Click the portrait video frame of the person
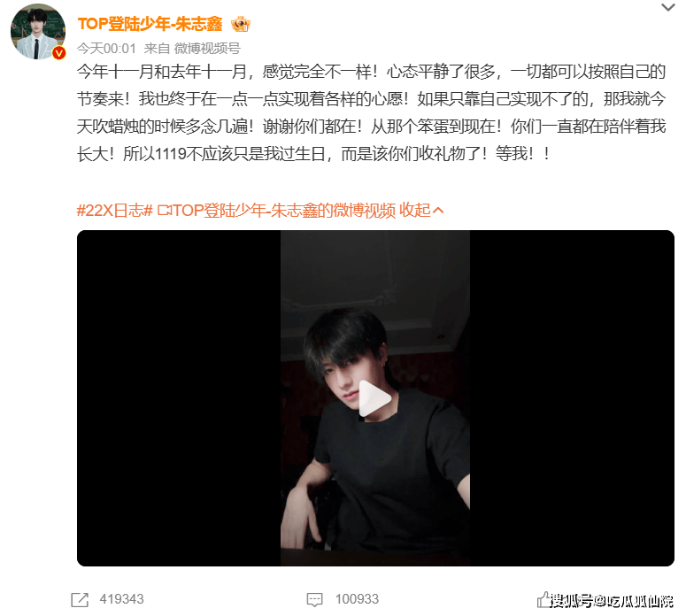 [x=375, y=398]
